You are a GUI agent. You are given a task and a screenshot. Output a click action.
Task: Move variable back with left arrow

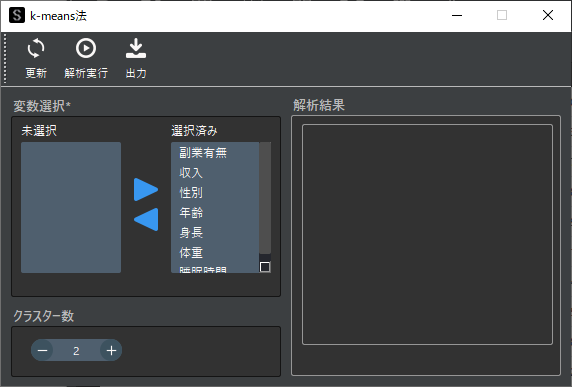point(146,220)
